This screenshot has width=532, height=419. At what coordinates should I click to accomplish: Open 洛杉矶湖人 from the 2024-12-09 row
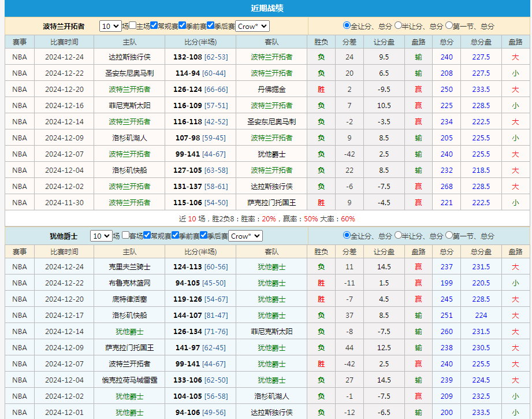[x=129, y=138]
